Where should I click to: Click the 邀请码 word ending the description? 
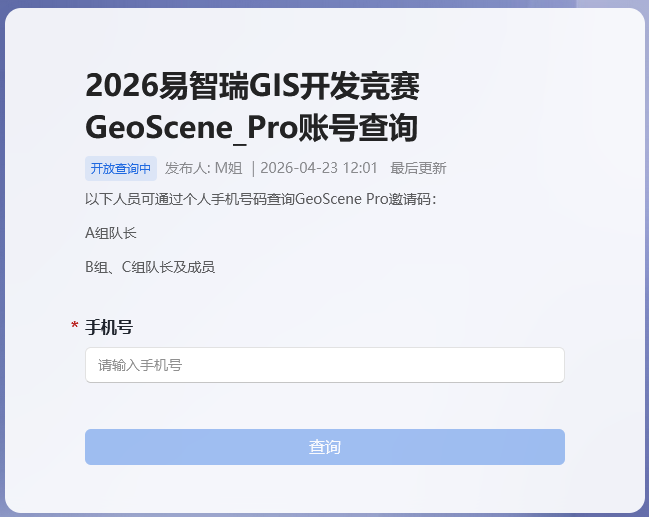[410, 199]
